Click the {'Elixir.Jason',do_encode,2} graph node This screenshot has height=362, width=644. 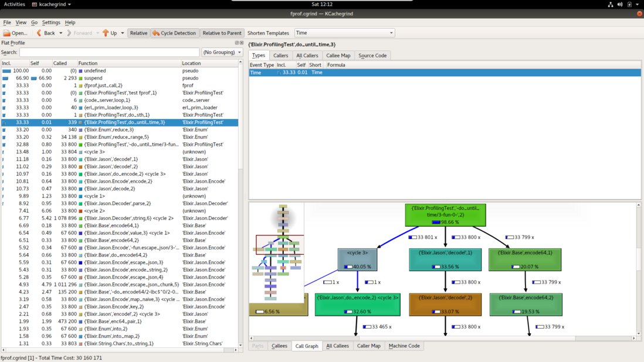tap(357, 305)
